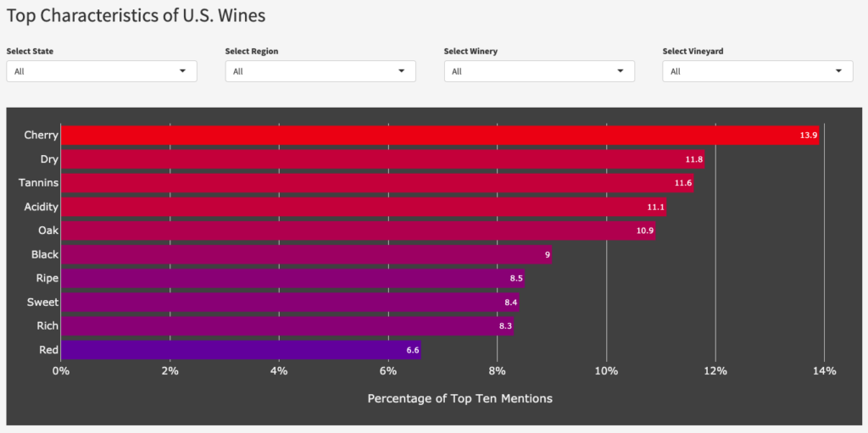The image size is (868, 433).
Task: Click the Rich bar
Action: 287,325
